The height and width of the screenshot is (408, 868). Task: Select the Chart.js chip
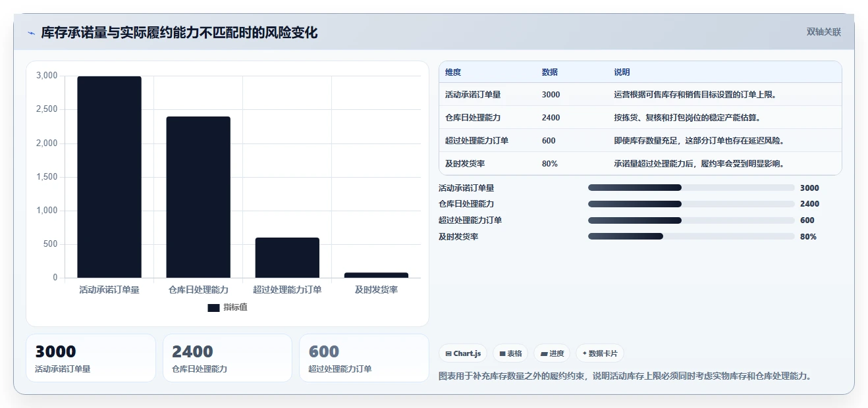[463, 353]
